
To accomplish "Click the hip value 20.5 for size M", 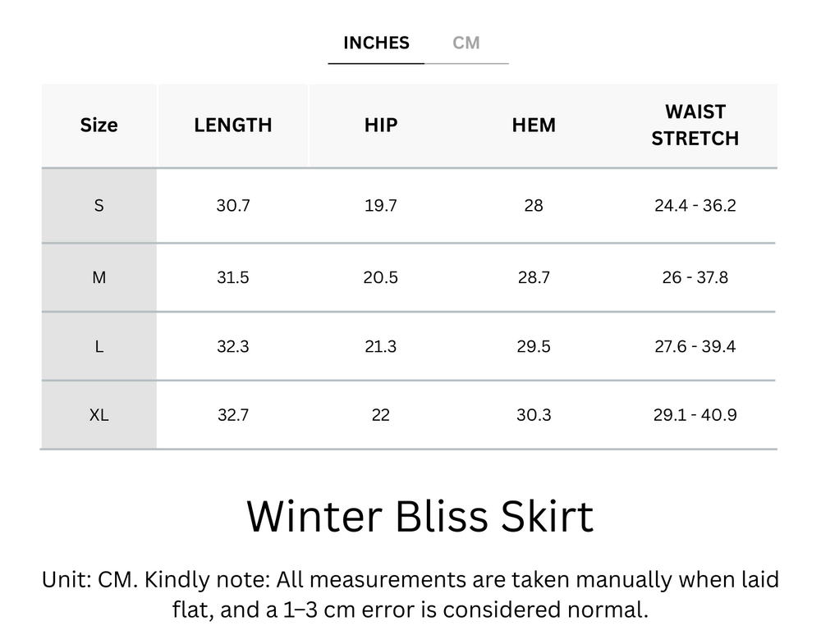I will tap(381, 277).
